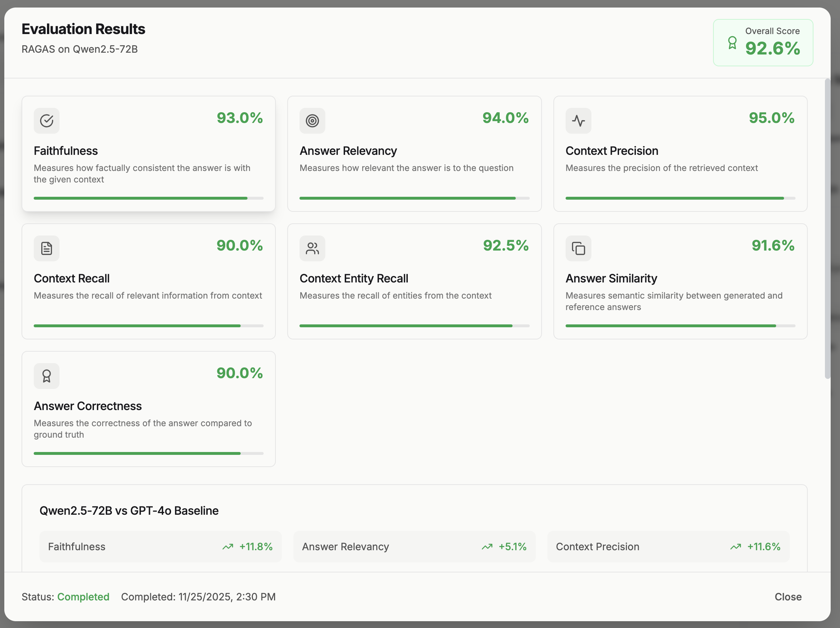The width and height of the screenshot is (840, 628).
Task: Click the Answer Similarity copy icon
Action: [578, 248]
